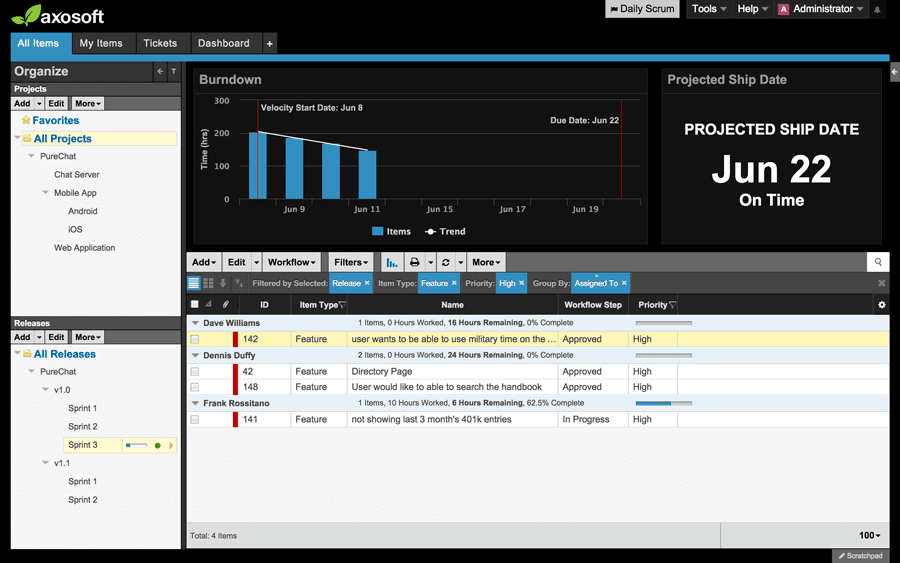
Task: Click the arrow icon on Sprint 3 row
Action: point(171,445)
